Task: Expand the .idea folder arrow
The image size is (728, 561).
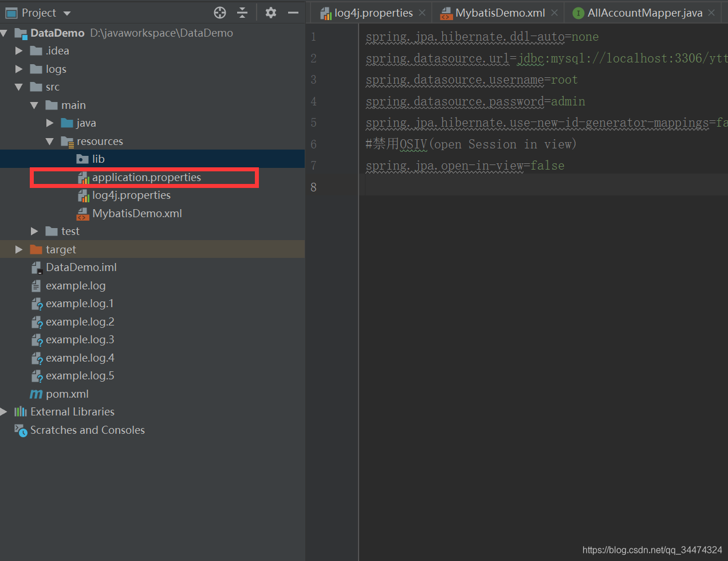Action: coord(19,51)
